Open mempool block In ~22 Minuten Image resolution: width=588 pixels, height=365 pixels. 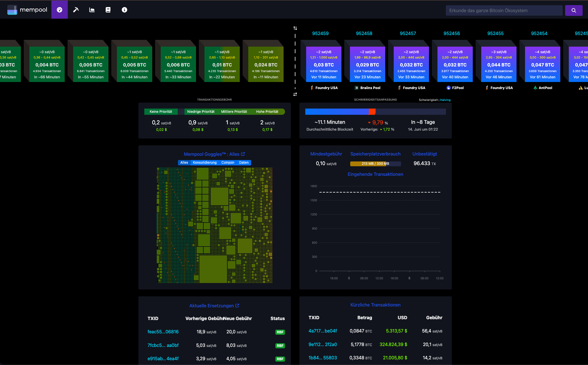pos(222,64)
